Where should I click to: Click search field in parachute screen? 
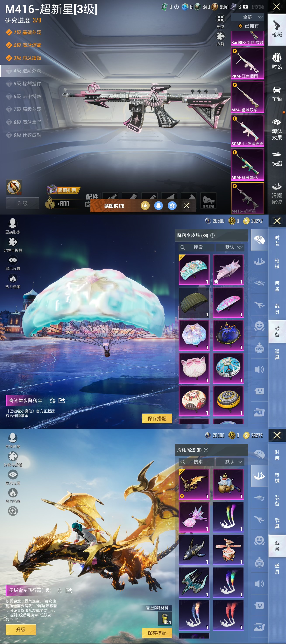pyautogui.click(x=196, y=247)
